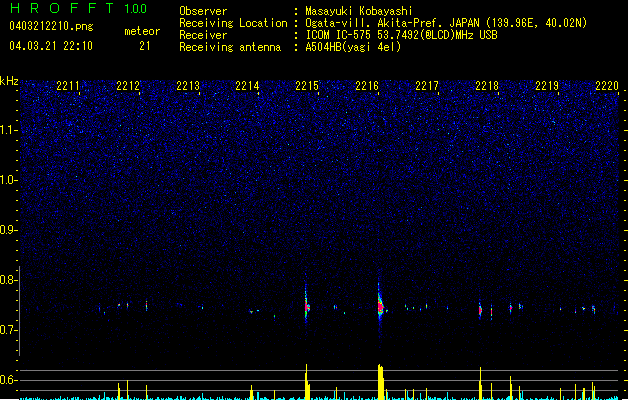Click time marker 2213
This screenshot has width=629, height=400.
pos(188,86)
